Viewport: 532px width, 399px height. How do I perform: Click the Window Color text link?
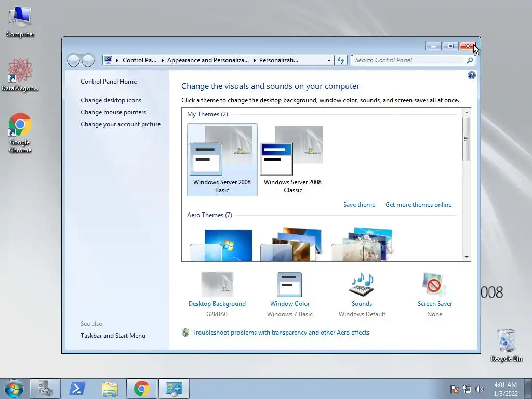coord(290,304)
